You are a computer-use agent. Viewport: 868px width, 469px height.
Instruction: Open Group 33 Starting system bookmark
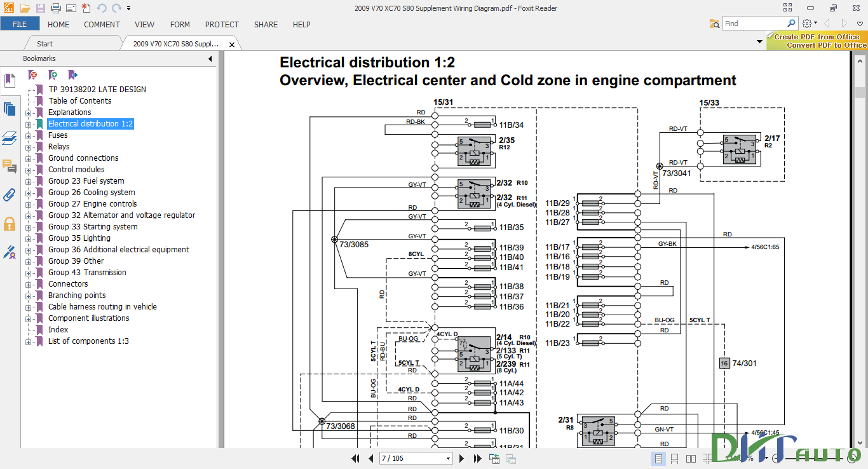tap(93, 226)
